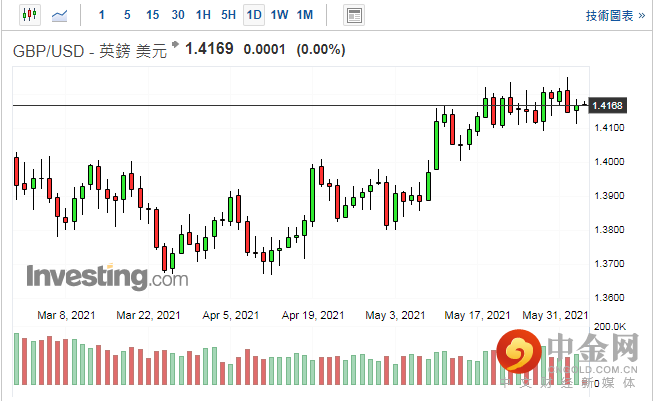Open the 技術圖表 link
The width and height of the screenshot is (653, 401).
611,15
